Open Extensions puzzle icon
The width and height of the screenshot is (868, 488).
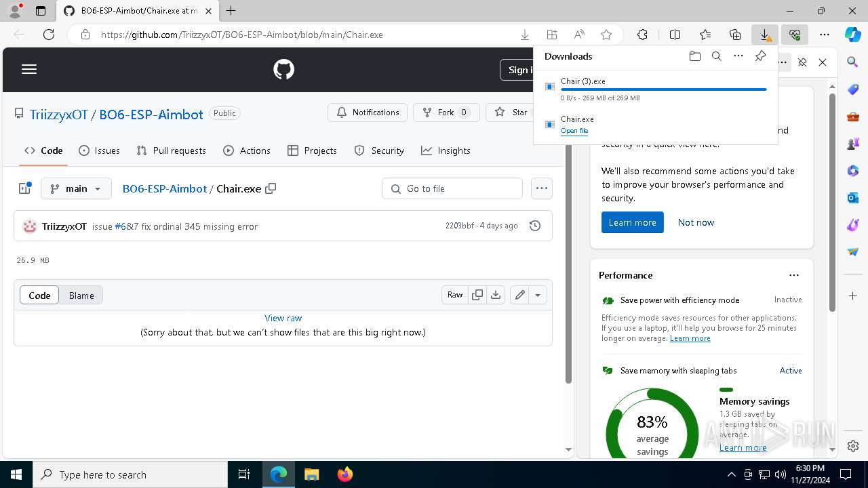642,35
